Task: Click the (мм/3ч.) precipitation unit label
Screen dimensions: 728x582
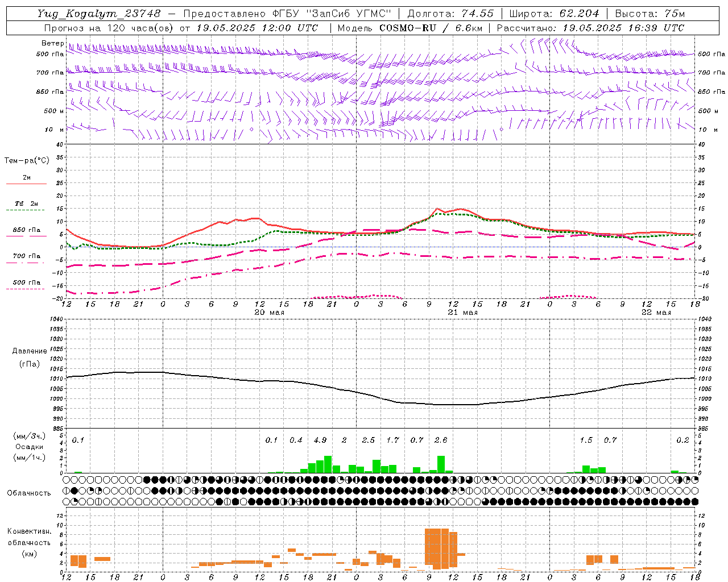Action: pyautogui.click(x=30, y=436)
